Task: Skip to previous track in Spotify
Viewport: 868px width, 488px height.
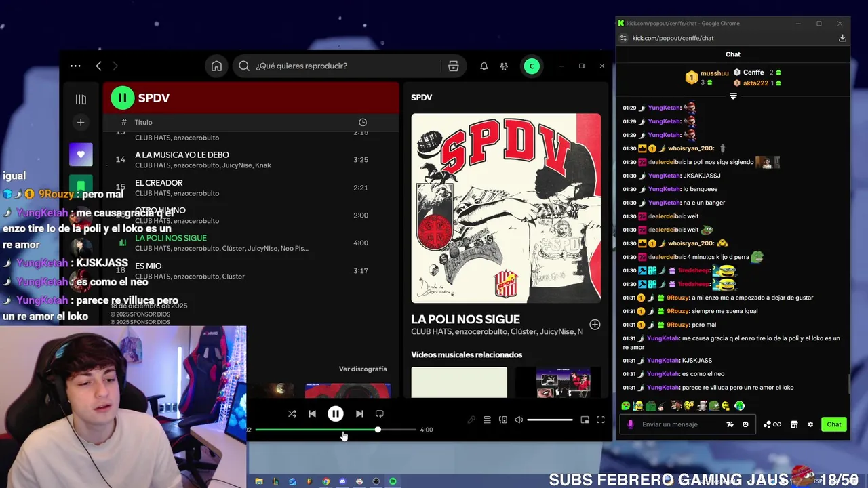Action: pos(312,413)
